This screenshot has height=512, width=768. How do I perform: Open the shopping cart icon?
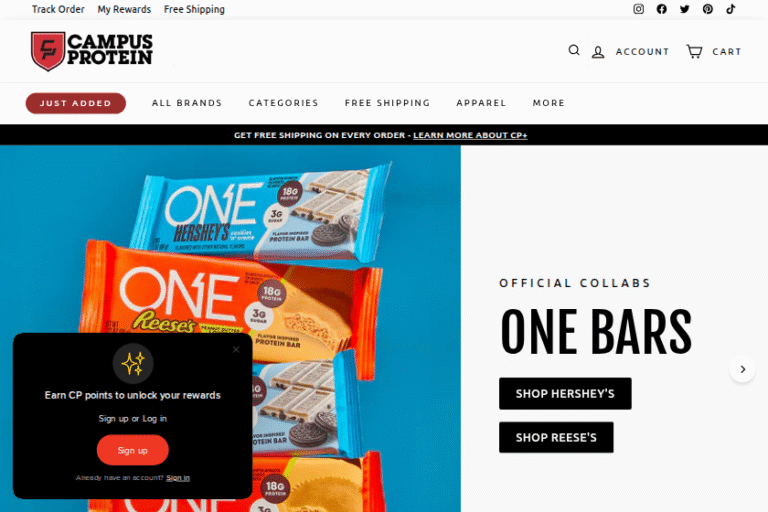click(x=694, y=51)
